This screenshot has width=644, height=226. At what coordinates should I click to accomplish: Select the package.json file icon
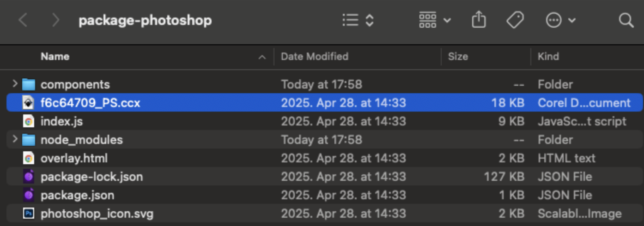[29, 195]
